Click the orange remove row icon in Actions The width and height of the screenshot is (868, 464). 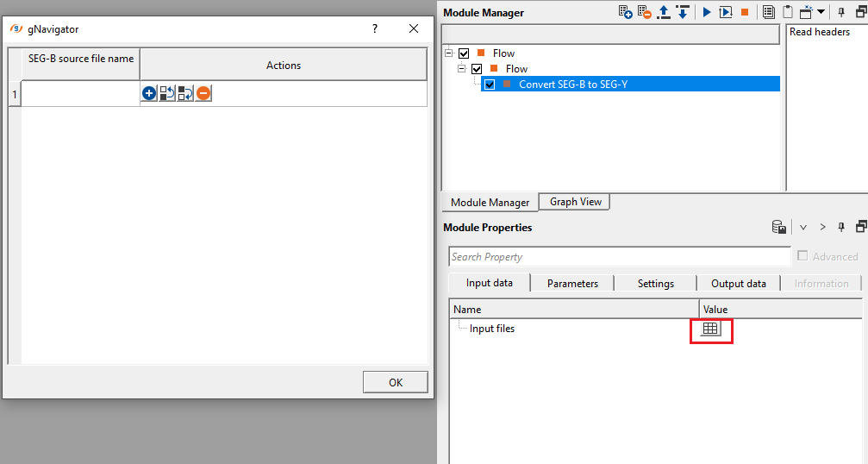click(x=203, y=93)
